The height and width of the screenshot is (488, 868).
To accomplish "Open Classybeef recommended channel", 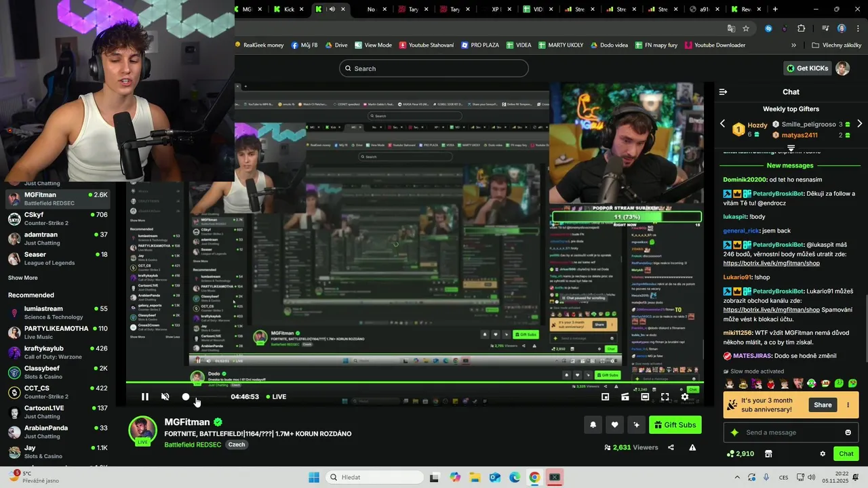I will point(58,372).
